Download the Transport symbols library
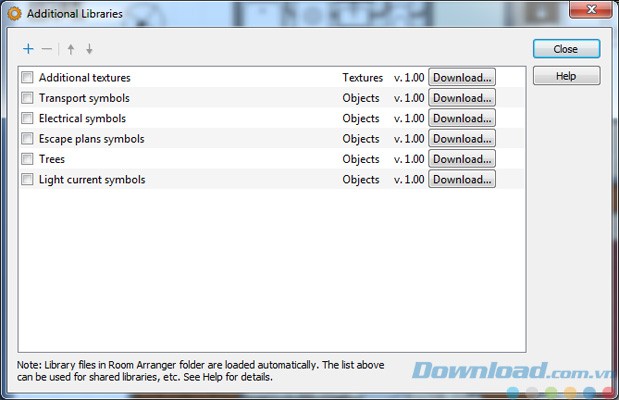 coord(462,98)
